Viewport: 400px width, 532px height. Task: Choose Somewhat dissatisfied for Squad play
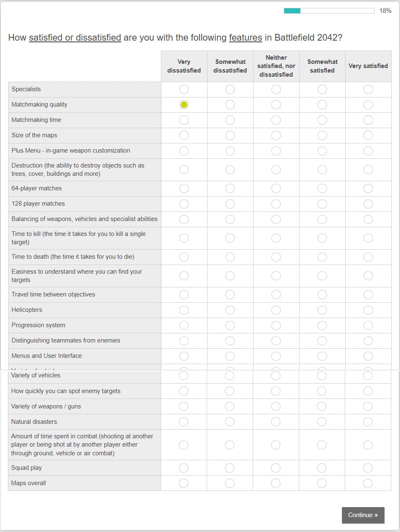click(x=229, y=468)
